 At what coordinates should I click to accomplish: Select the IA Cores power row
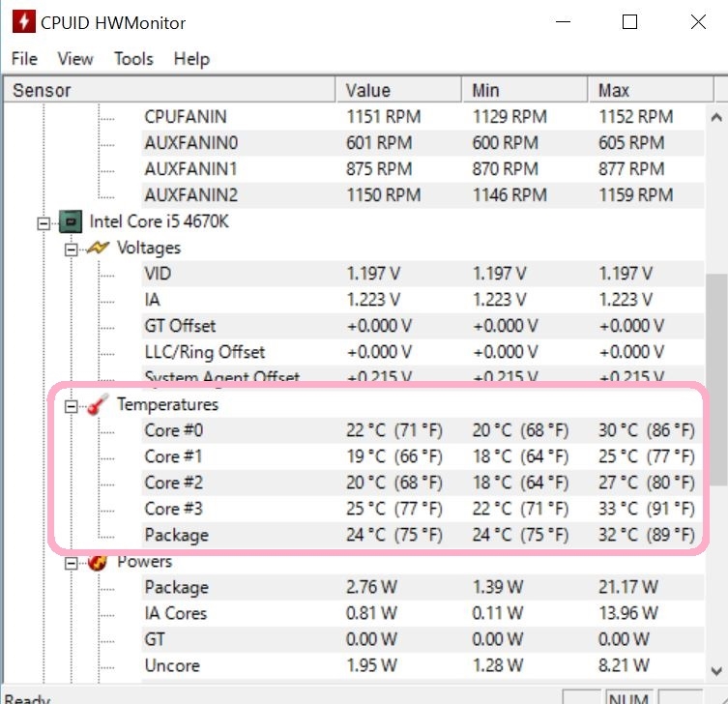coord(422,613)
